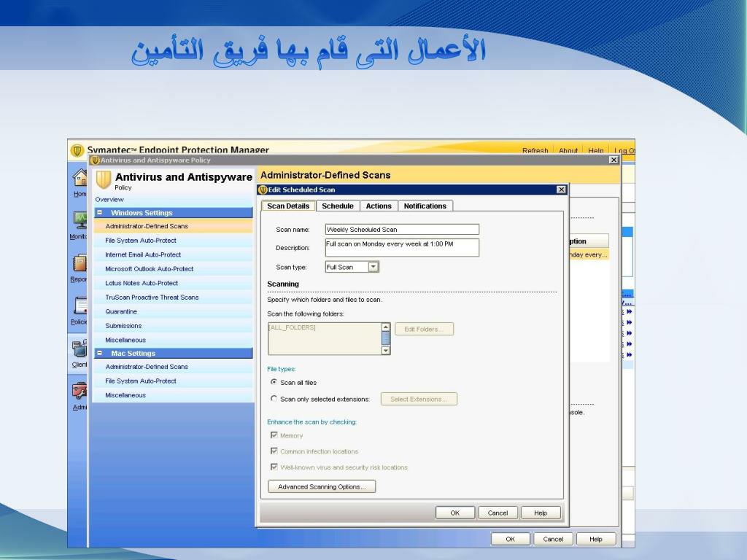Select Quarantine settings
Image resolution: width=747 pixels, height=560 pixels.
[x=174, y=311]
